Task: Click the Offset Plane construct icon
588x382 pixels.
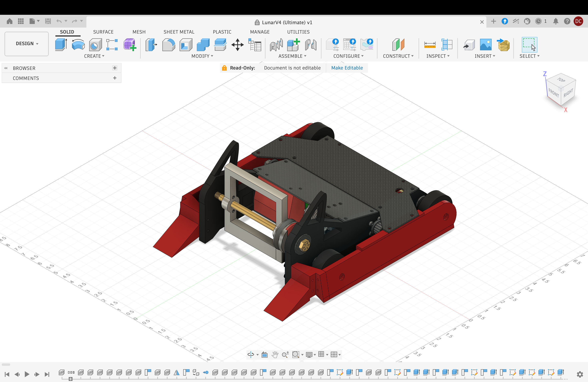Action: pos(398,45)
